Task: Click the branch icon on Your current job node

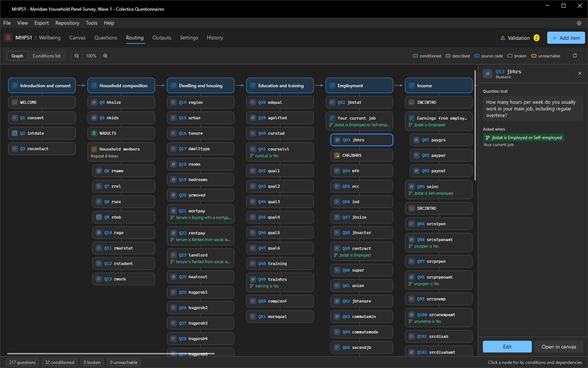Action: click(x=332, y=118)
